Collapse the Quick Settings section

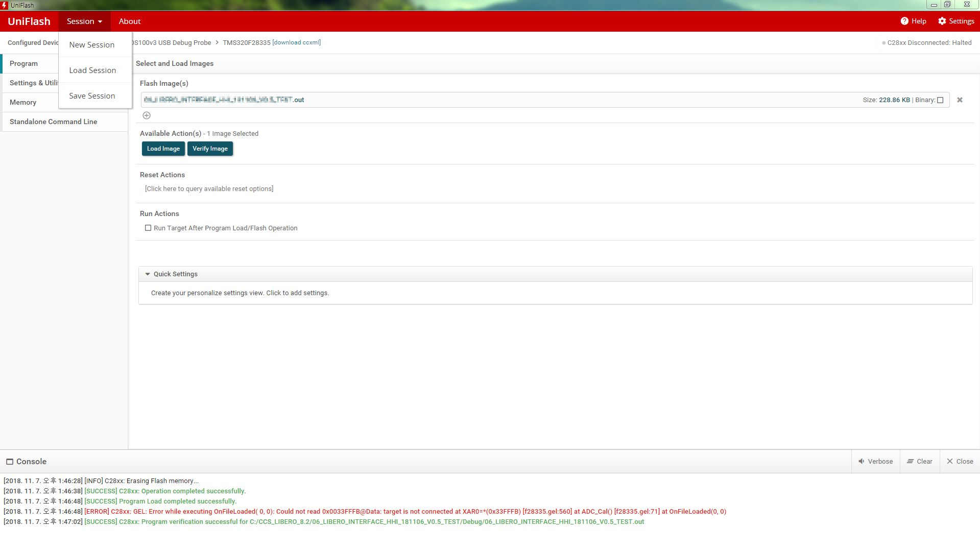(x=148, y=274)
